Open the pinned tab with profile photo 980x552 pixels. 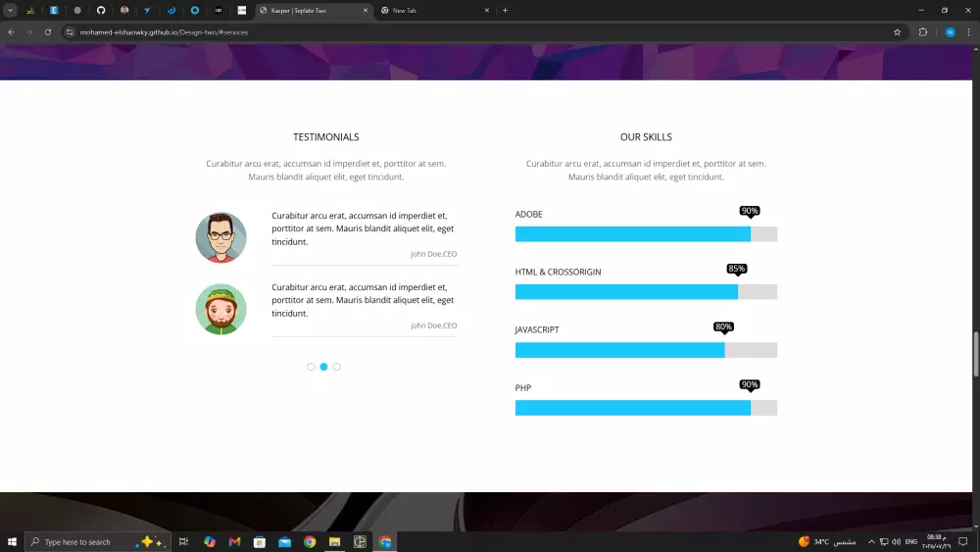pyautogui.click(x=124, y=10)
